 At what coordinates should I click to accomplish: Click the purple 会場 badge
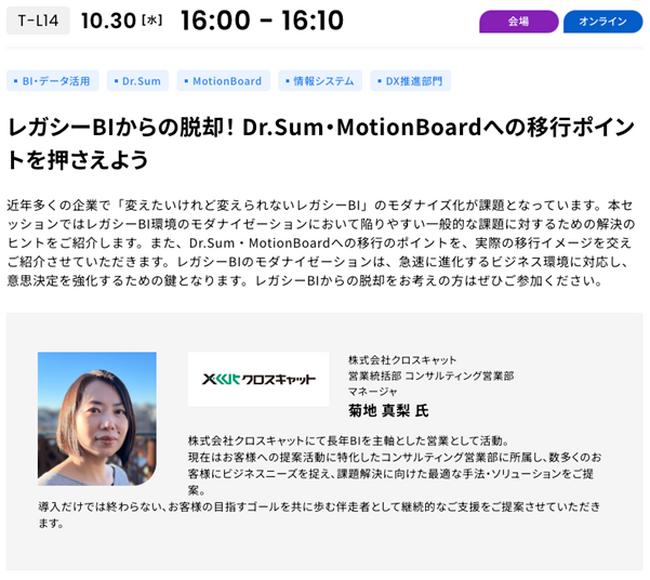click(x=519, y=21)
